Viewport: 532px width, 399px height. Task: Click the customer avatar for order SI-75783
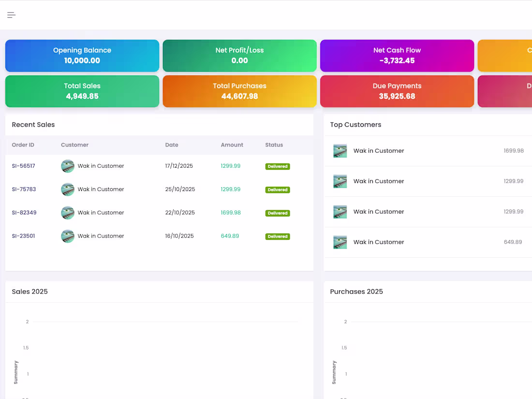pos(67,189)
